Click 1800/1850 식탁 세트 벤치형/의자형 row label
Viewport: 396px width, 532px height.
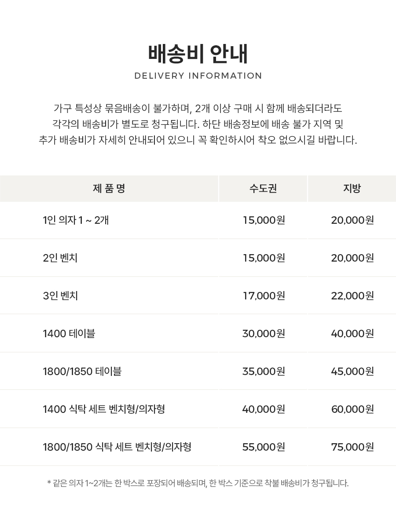117,447
